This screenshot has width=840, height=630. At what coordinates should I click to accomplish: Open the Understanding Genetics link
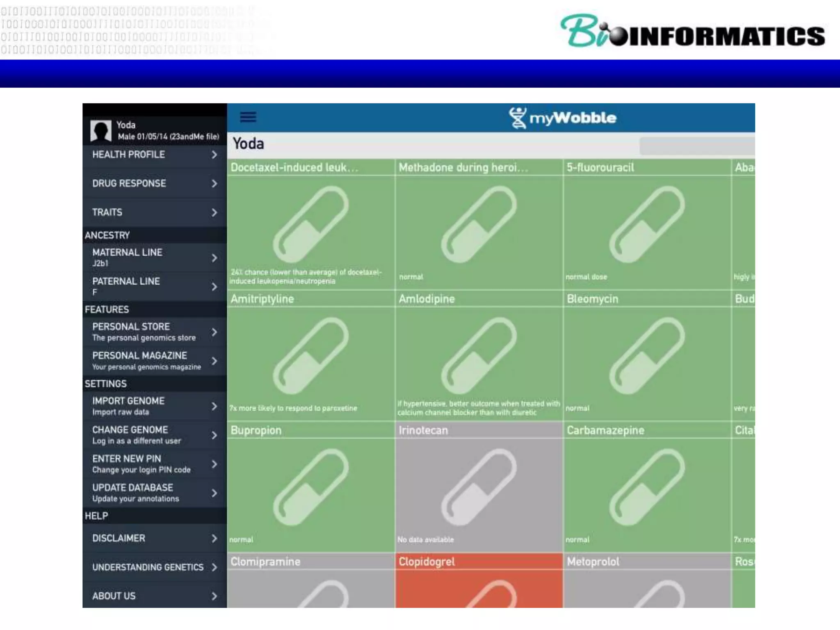point(148,567)
